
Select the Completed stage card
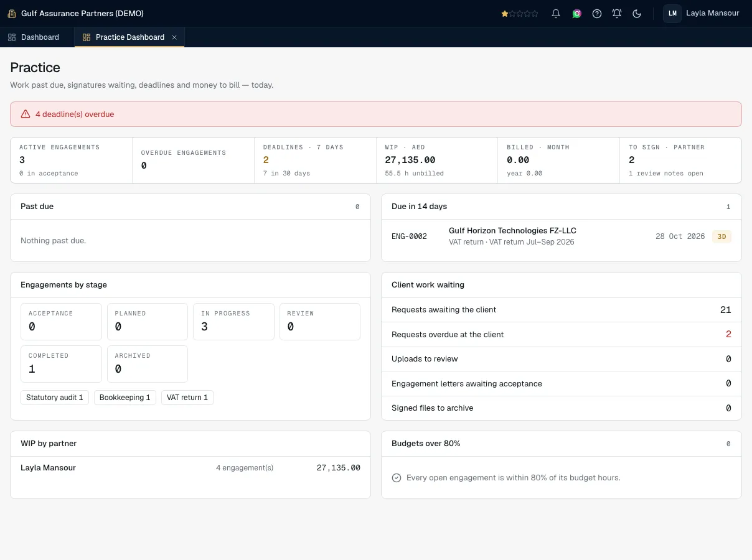61,364
